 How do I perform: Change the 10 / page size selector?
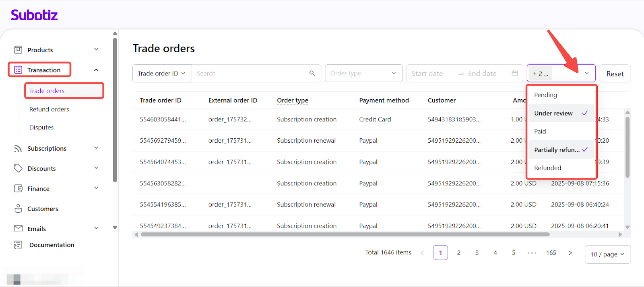607,254
